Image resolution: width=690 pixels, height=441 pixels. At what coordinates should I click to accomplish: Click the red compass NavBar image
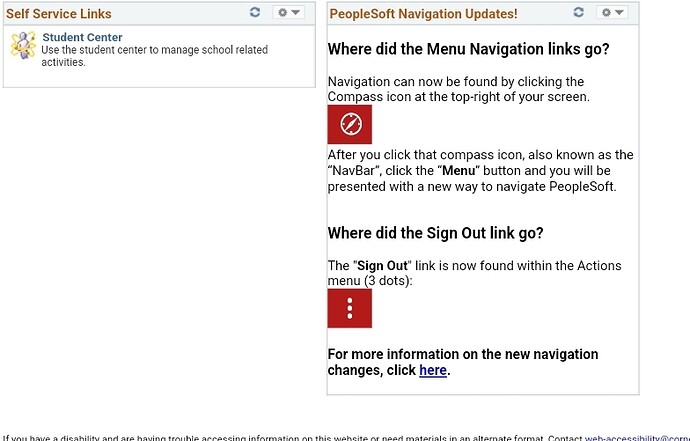(x=350, y=124)
